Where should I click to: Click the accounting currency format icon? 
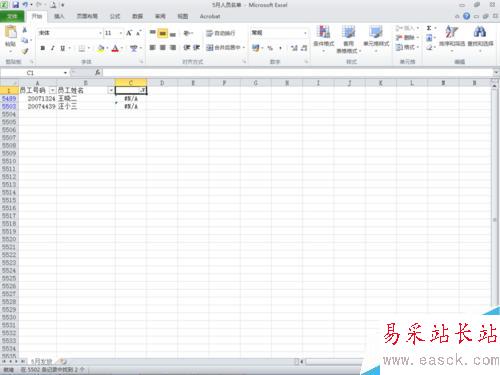point(256,48)
